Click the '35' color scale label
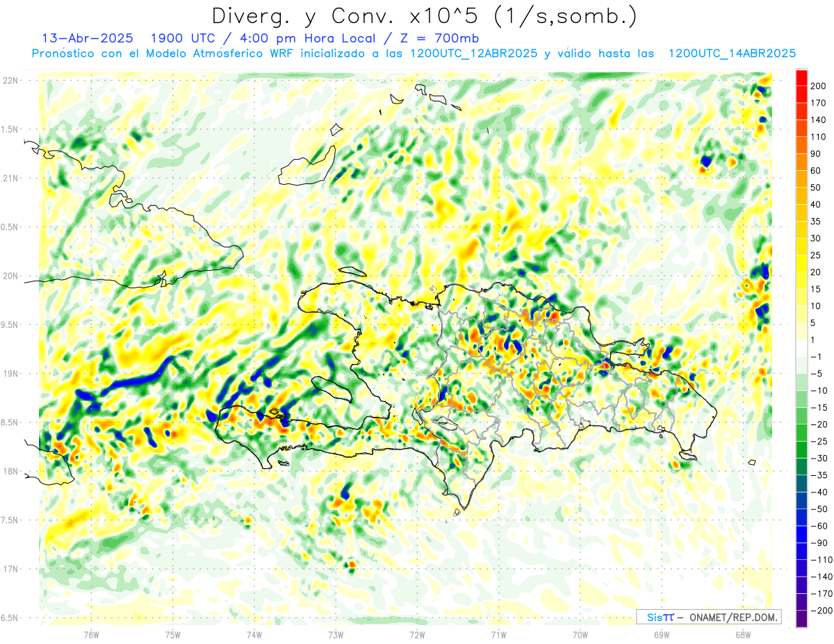834x644 pixels. [x=816, y=222]
